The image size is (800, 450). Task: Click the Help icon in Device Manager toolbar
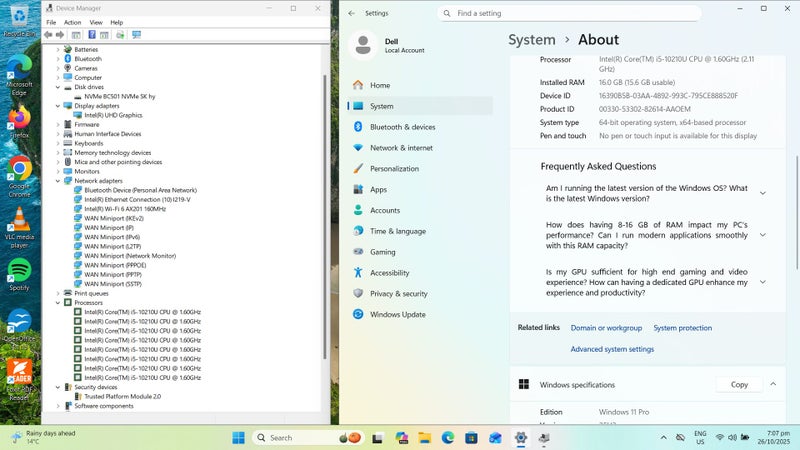92,34
